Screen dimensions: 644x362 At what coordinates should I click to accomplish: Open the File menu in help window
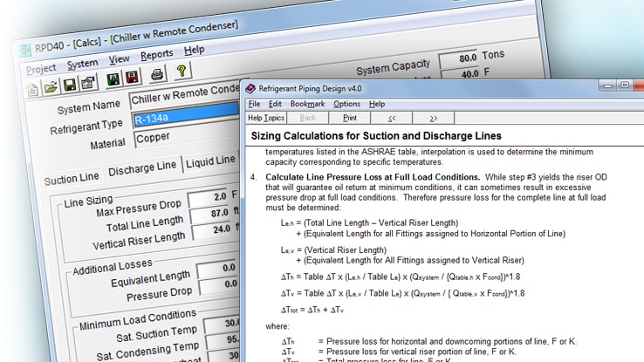254,104
